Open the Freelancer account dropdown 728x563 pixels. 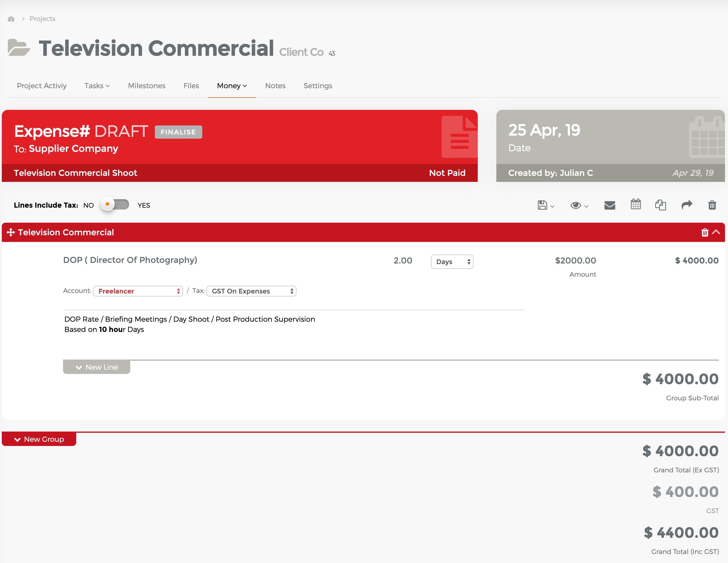[x=138, y=291]
